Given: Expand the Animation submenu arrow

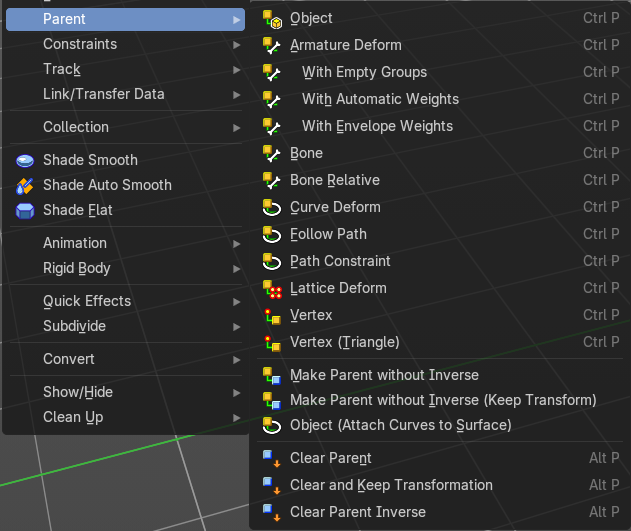Looking at the screenshot, I should pos(237,244).
